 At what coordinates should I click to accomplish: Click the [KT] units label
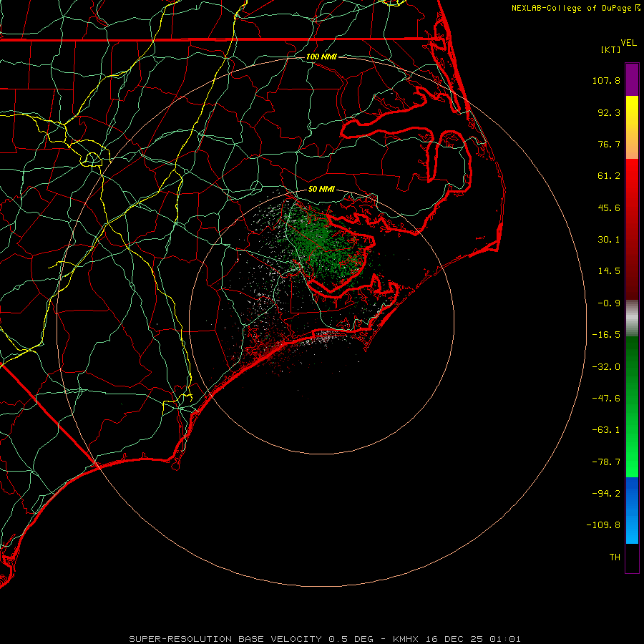610,49
